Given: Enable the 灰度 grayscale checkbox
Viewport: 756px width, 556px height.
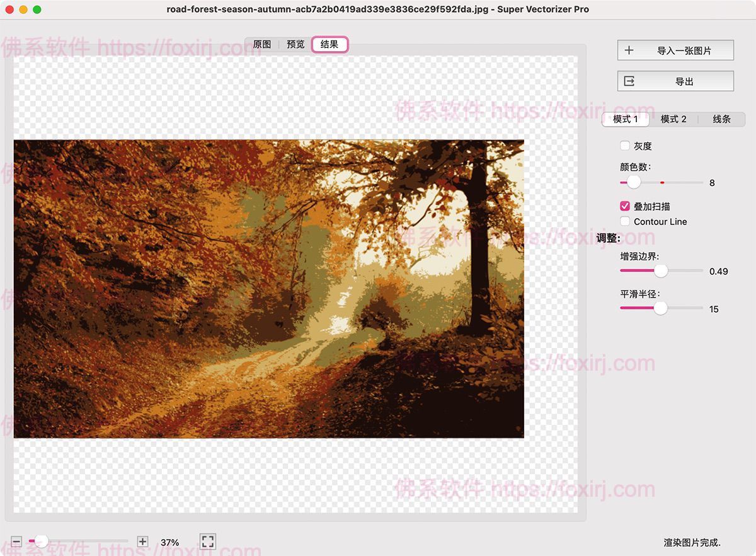Looking at the screenshot, I should 624,146.
